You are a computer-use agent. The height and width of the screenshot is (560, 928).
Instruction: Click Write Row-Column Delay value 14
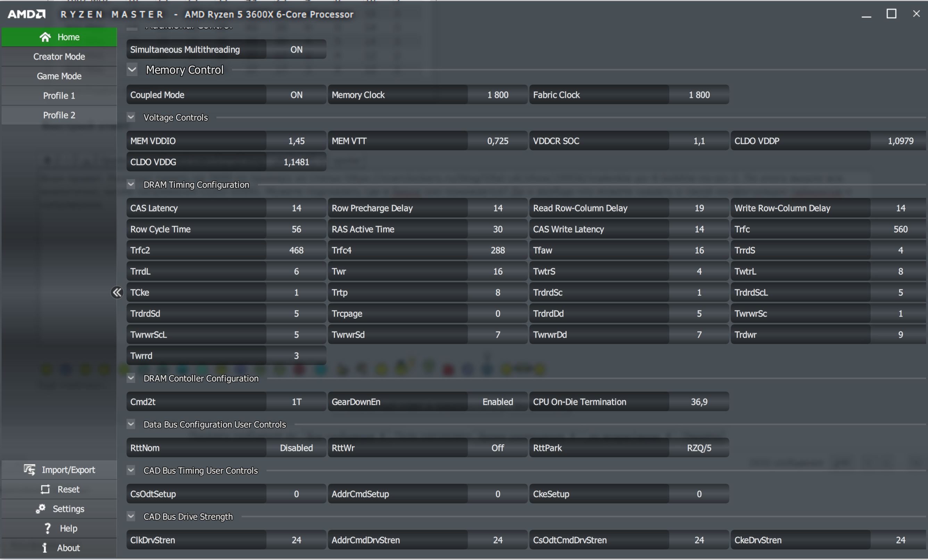pos(898,208)
